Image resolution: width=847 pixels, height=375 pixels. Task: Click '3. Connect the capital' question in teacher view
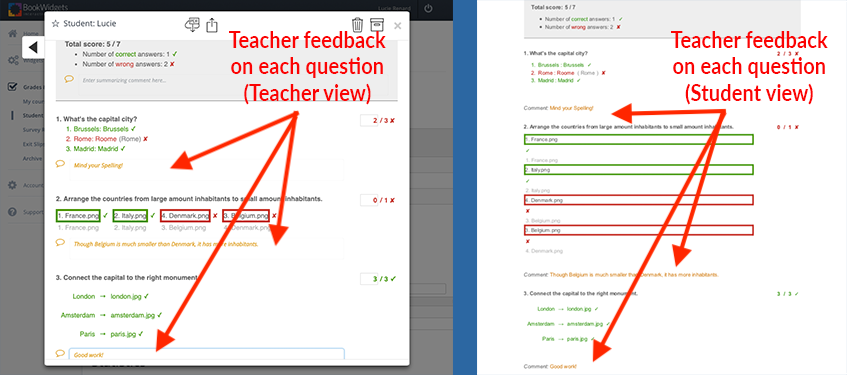pos(127,278)
